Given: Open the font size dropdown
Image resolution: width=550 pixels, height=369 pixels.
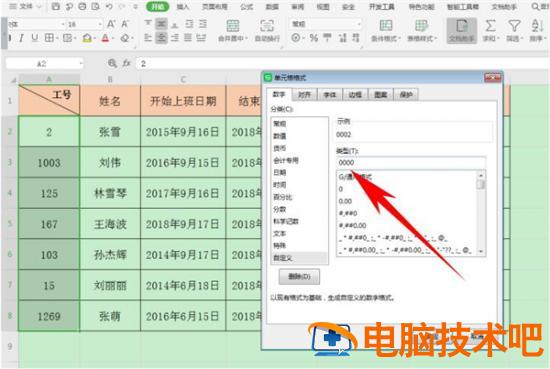Looking at the screenshot, I should point(100,24).
